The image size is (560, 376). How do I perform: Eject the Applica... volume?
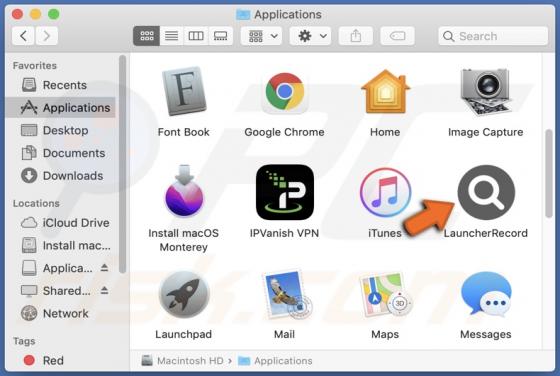tap(104, 268)
